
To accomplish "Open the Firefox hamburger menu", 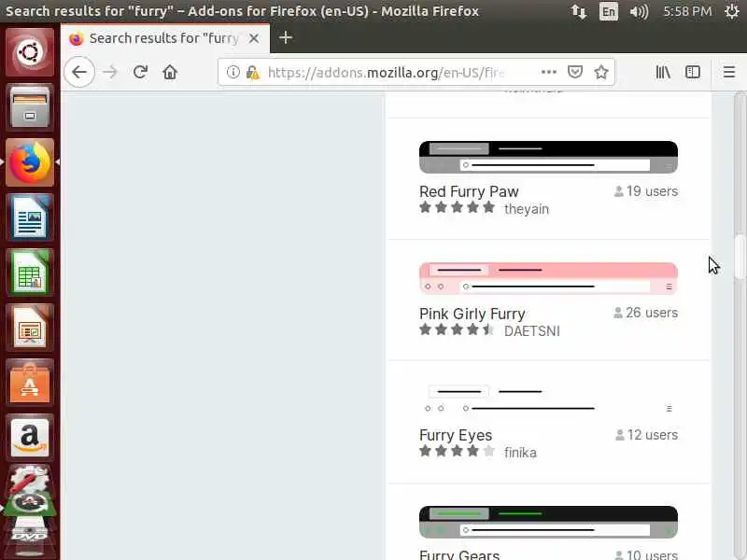I will [x=729, y=72].
